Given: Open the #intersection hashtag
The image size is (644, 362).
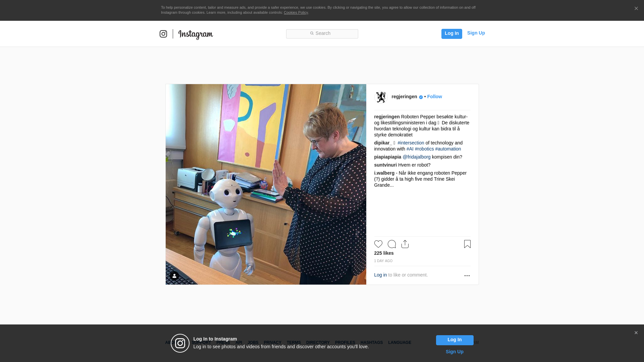Looking at the screenshot, I should click(x=411, y=143).
